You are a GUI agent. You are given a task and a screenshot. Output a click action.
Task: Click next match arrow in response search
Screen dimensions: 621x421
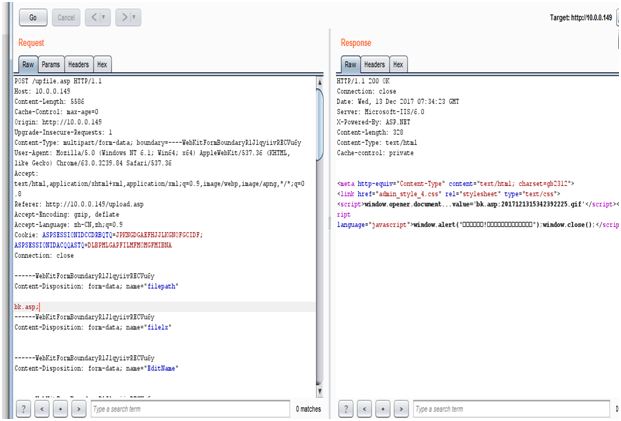[401, 409]
